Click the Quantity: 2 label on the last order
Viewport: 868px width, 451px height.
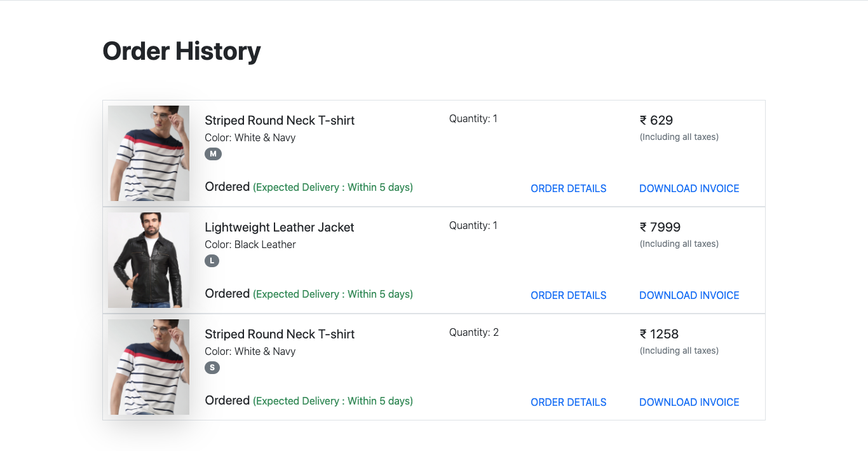coord(473,332)
